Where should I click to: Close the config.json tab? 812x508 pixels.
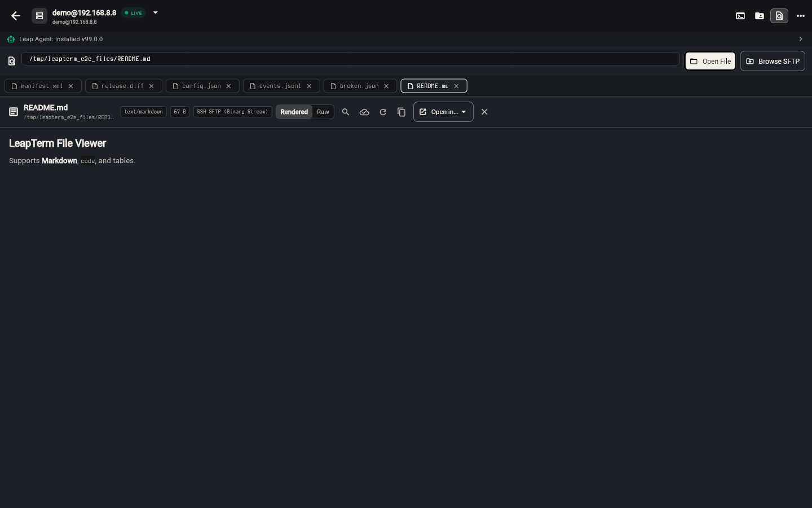(229, 86)
